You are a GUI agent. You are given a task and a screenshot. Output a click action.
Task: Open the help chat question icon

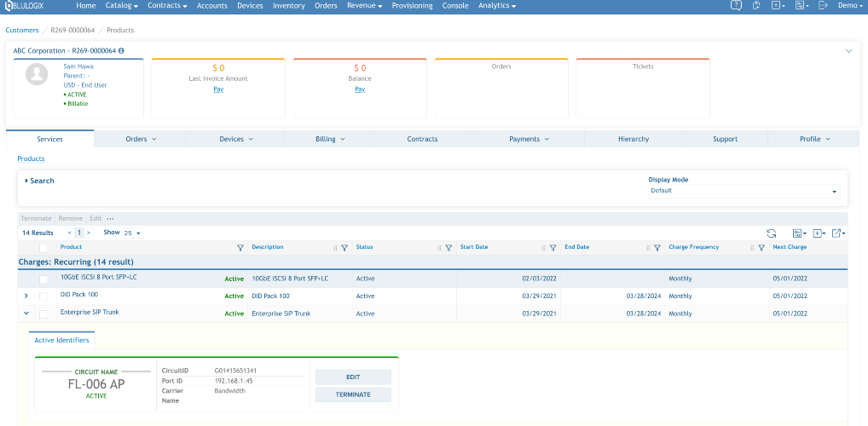pos(736,5)
